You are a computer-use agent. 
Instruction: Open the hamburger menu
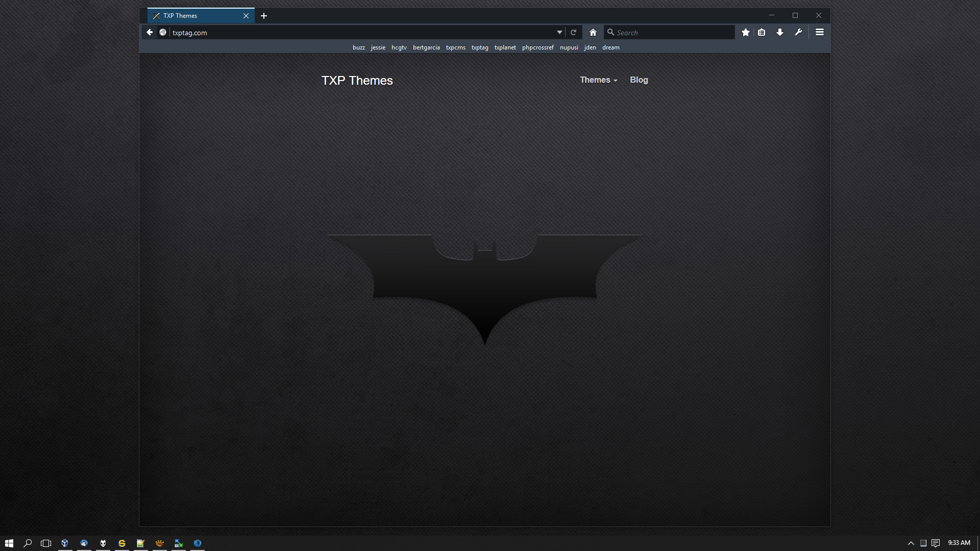(820, 32)
